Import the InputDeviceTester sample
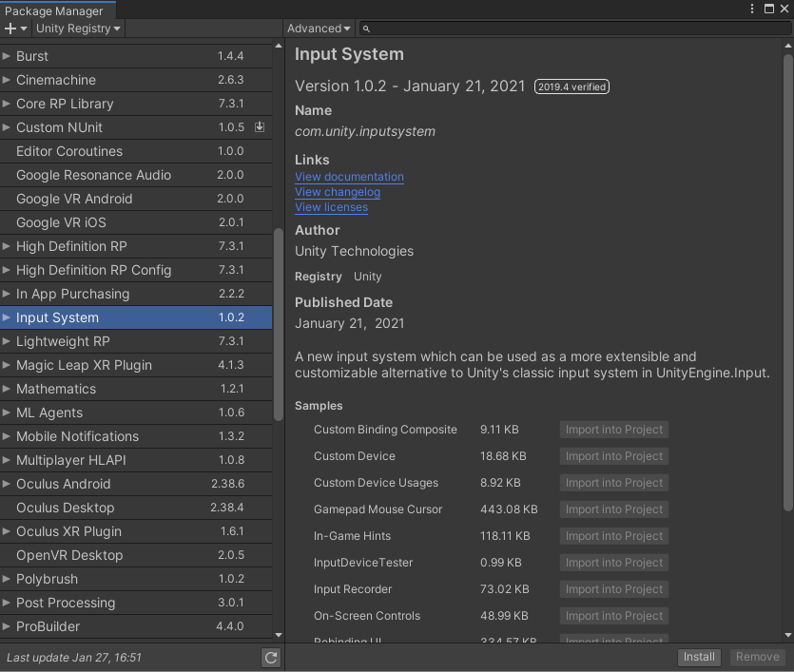 click(613, 563)
